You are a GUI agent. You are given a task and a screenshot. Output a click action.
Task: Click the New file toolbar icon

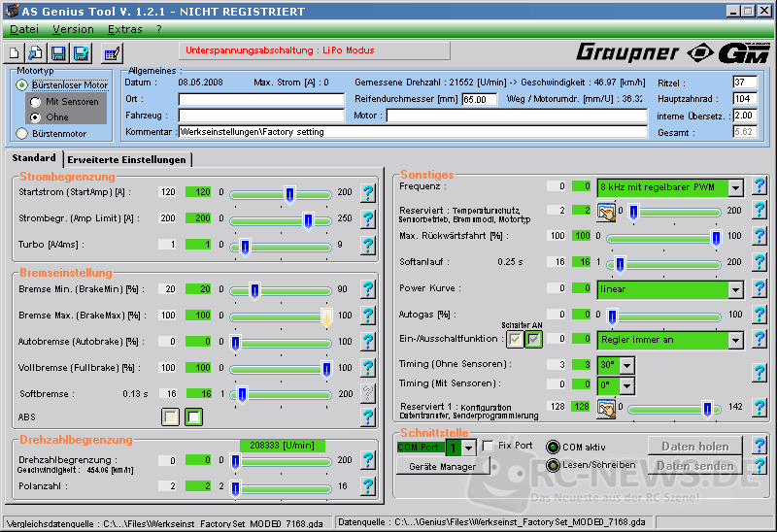point(14,53)
